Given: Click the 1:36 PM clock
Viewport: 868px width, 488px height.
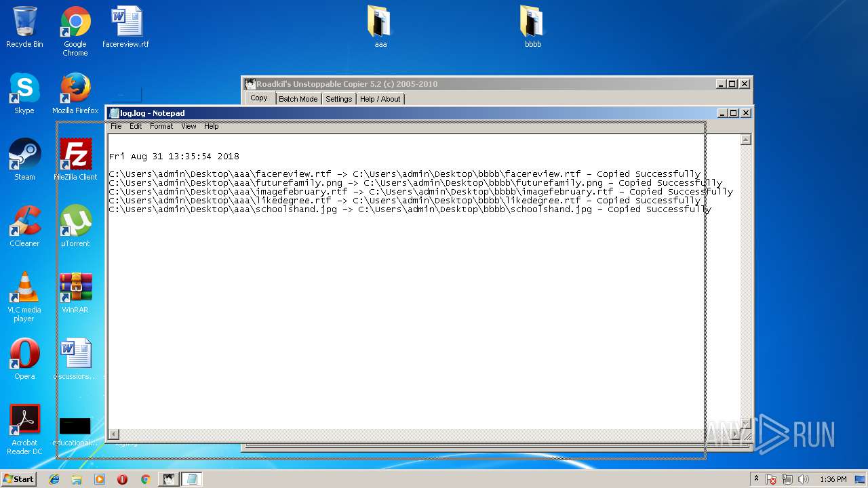Looking at the screenshot, I should point(833,479).
